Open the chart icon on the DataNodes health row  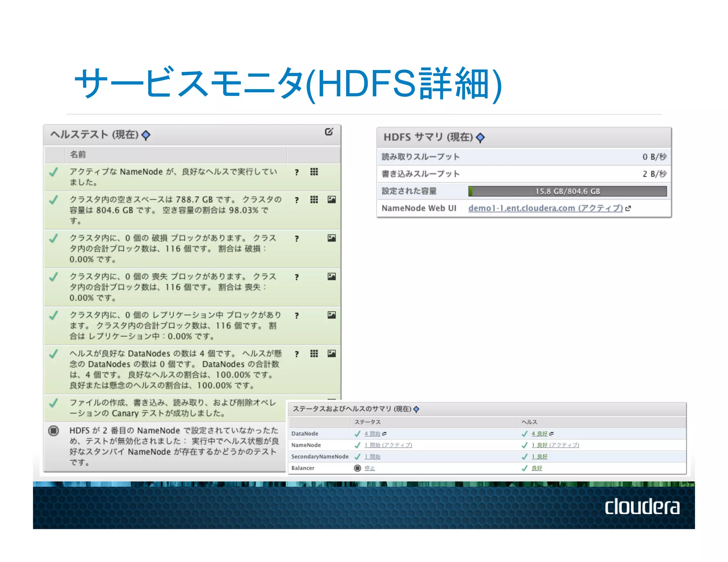[332, 353]
